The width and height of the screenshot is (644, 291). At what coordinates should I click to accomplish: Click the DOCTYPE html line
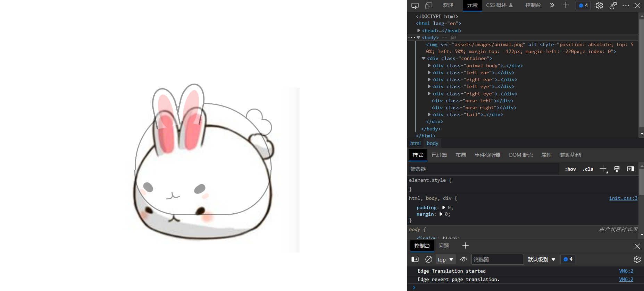(437, 16)
